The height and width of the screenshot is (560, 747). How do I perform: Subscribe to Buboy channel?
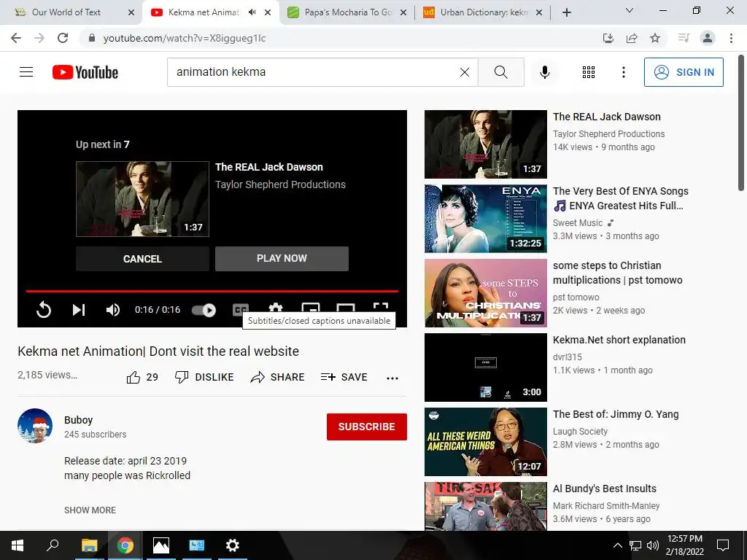click(366, 427)
